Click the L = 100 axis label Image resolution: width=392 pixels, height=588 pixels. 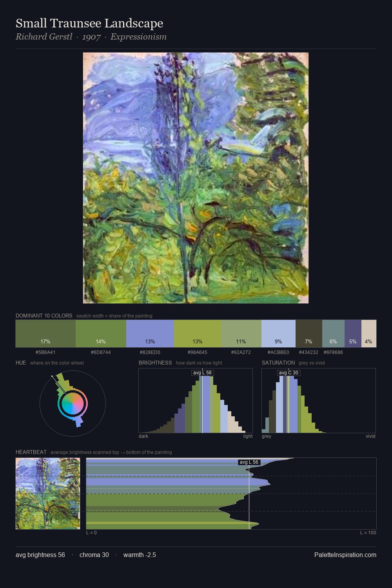click(x=368, y=533)
